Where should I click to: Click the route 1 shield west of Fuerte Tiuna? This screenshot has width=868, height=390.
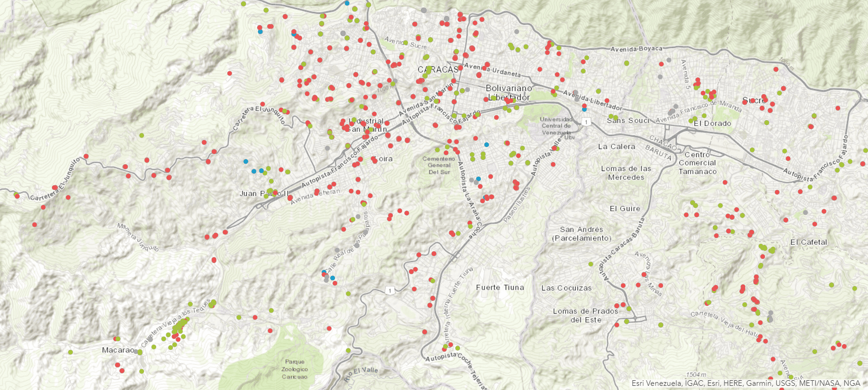[x=390, y=290]
